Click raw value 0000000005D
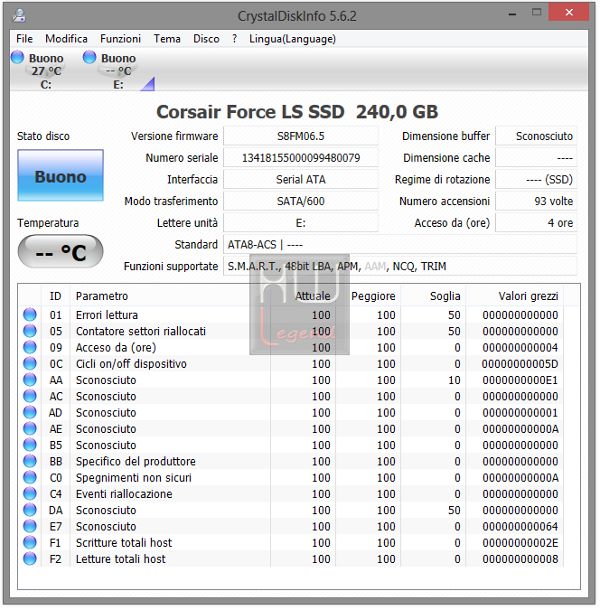 (520, 364)
